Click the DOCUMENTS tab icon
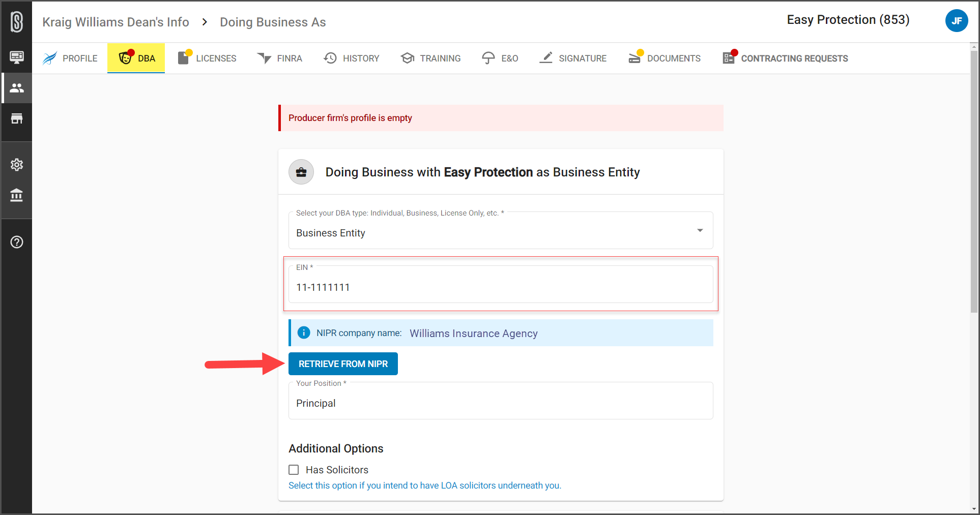980x515 pixels. pos(635,57)
